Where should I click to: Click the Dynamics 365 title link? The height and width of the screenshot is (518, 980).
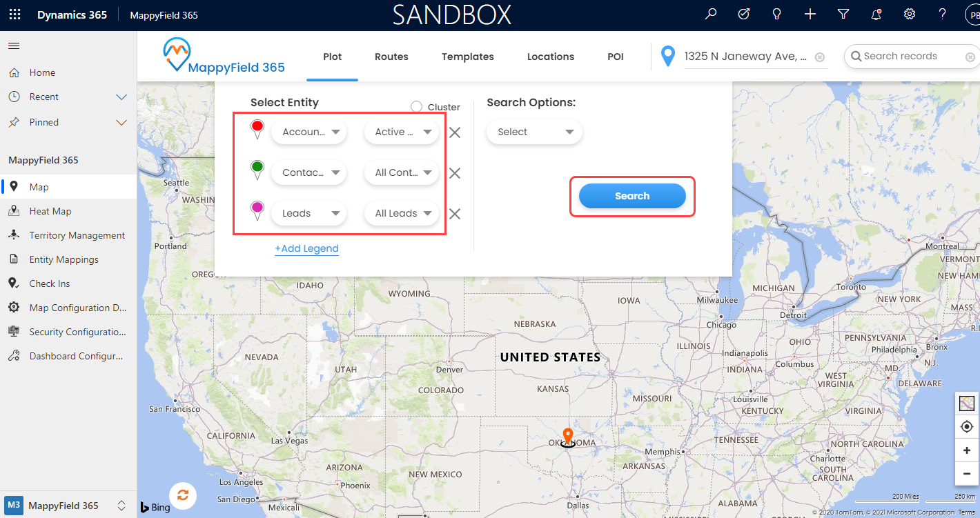(72, 14)
